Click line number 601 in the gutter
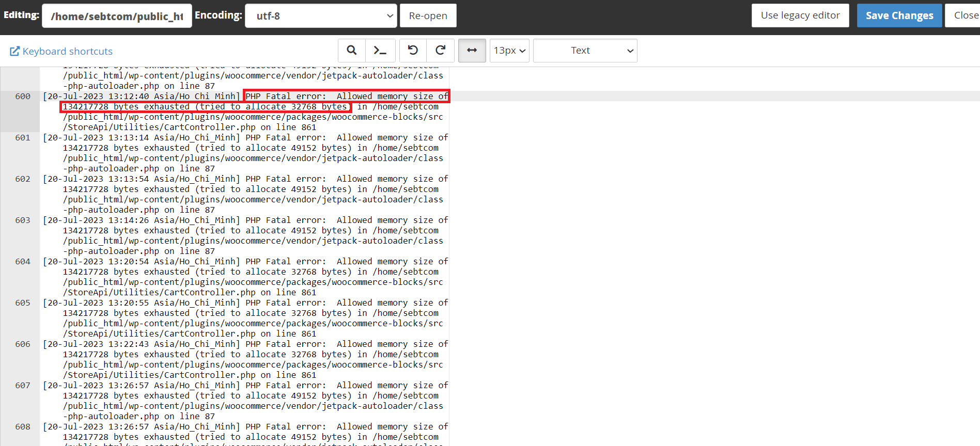The image size is (980, 446). [x=23, y=138]
